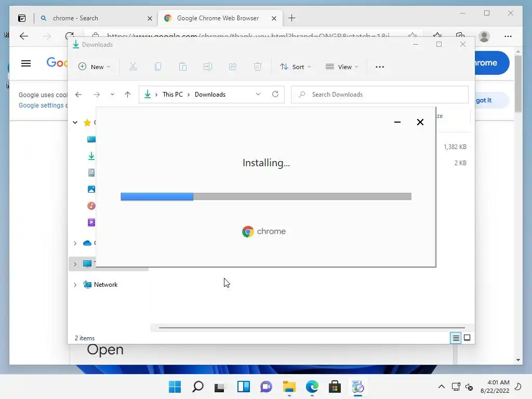Screen dimensions: 532x399
Task: Click the Rename icon in Downloads toolbar
Action: [x=208, y=66]
